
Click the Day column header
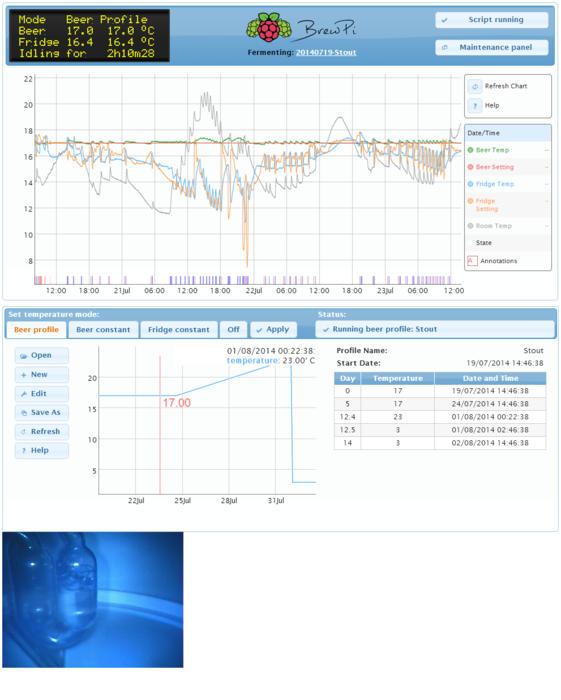(x=347, y=378)
